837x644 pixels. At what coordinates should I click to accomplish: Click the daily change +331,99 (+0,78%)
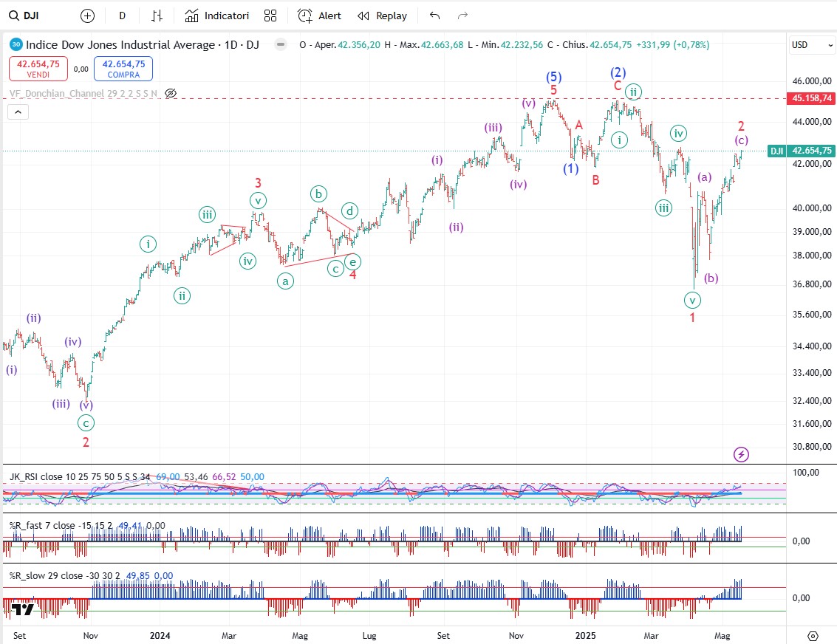pyautogui.click(x=672, y=45)
